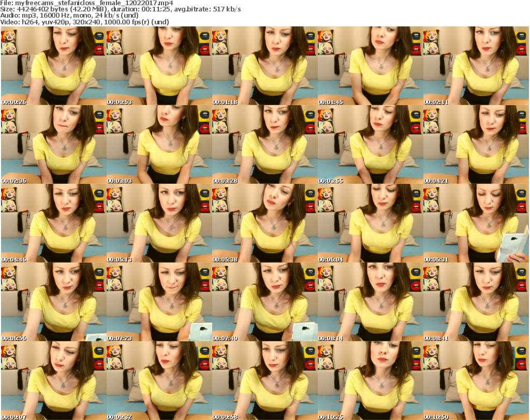Pick the 00:06:31 video frame
This screenshot has width=530, height=420.
[x=476, y=223]
